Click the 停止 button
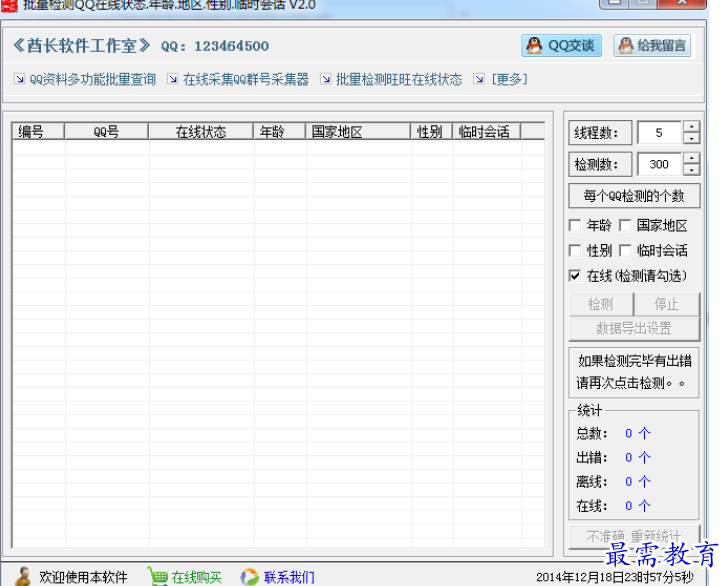This screenshot has height=586, width=727. tap(667, 304)
